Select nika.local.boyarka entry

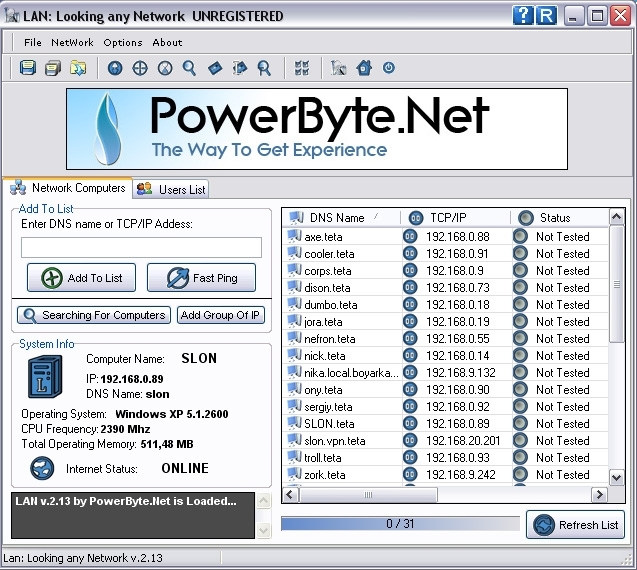coord(351,373)
